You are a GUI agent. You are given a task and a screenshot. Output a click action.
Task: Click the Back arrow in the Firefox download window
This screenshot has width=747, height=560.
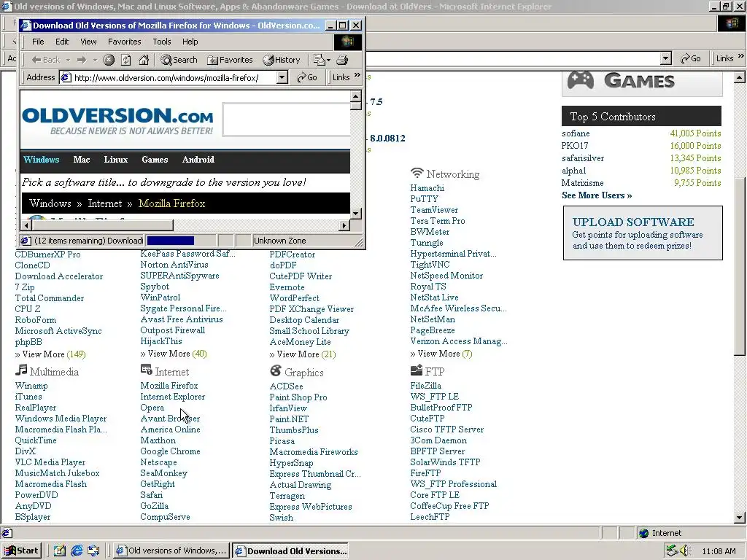[x=46, y=60]
